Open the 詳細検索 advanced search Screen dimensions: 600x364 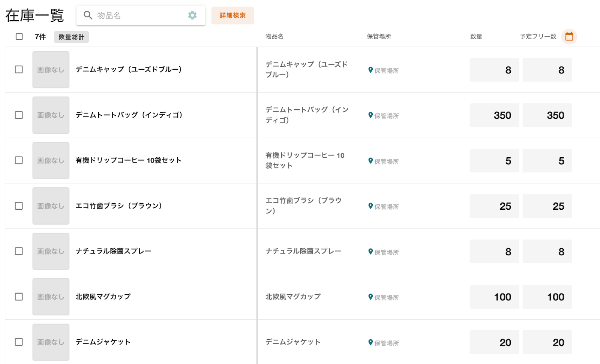click(x=232, y=15)
